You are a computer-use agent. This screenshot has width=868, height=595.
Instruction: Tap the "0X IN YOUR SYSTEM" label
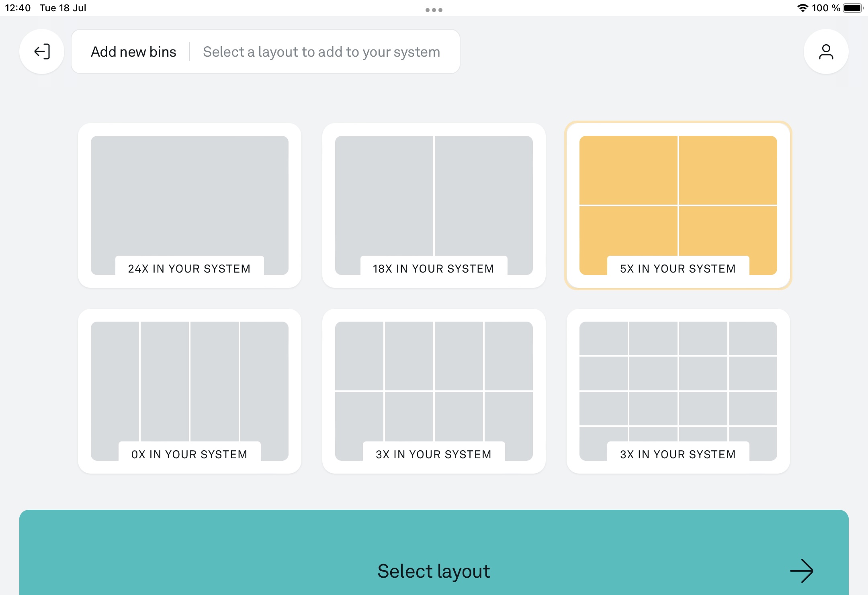189,454
